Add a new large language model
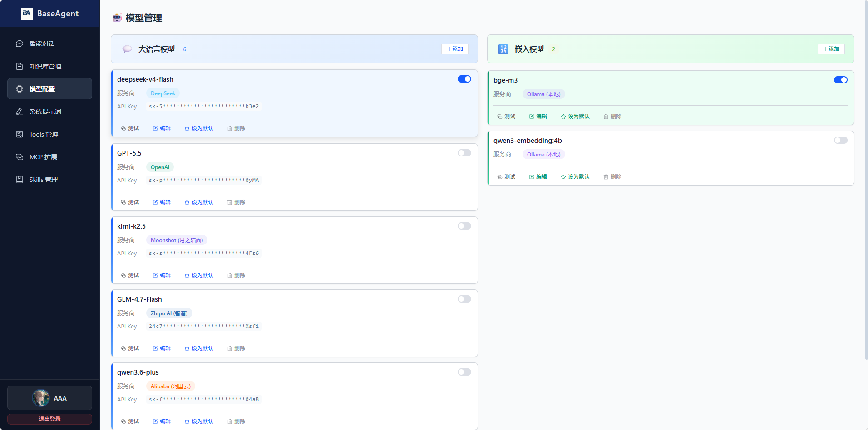 [x=455, y=49]
